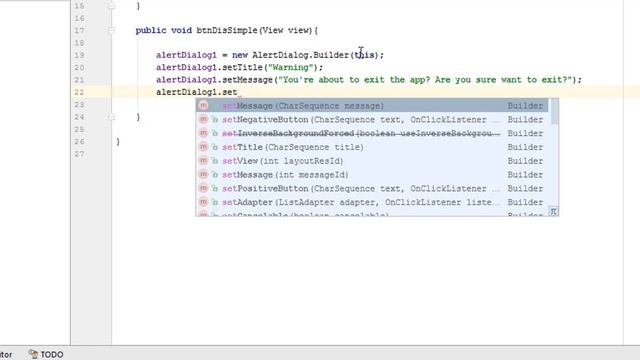Click the pi icon in completion popup
This screenshot has height=360, width=640.
[x=553, y=211]
